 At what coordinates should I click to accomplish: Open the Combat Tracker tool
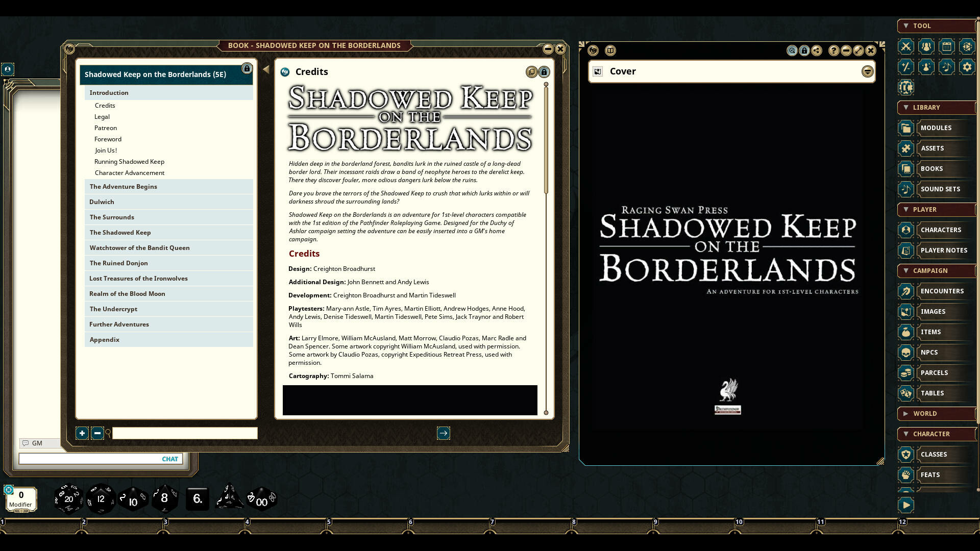pyautogui.click(x=906, y=46)
